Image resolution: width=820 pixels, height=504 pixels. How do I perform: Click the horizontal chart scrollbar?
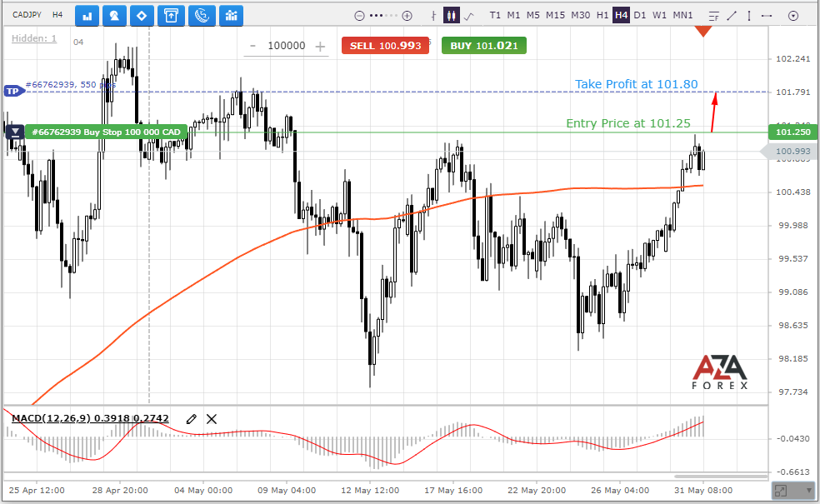click(721, 477)
